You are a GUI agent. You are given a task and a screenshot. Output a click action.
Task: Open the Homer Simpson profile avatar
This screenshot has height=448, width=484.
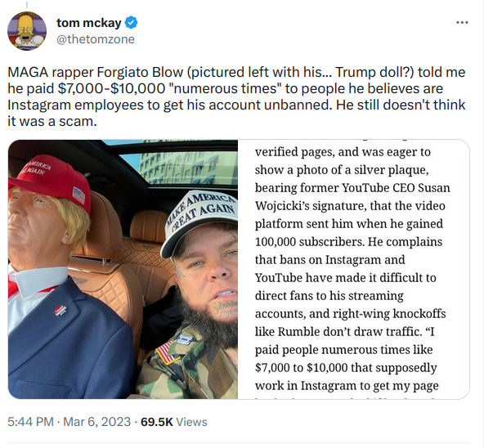point(27,31)
